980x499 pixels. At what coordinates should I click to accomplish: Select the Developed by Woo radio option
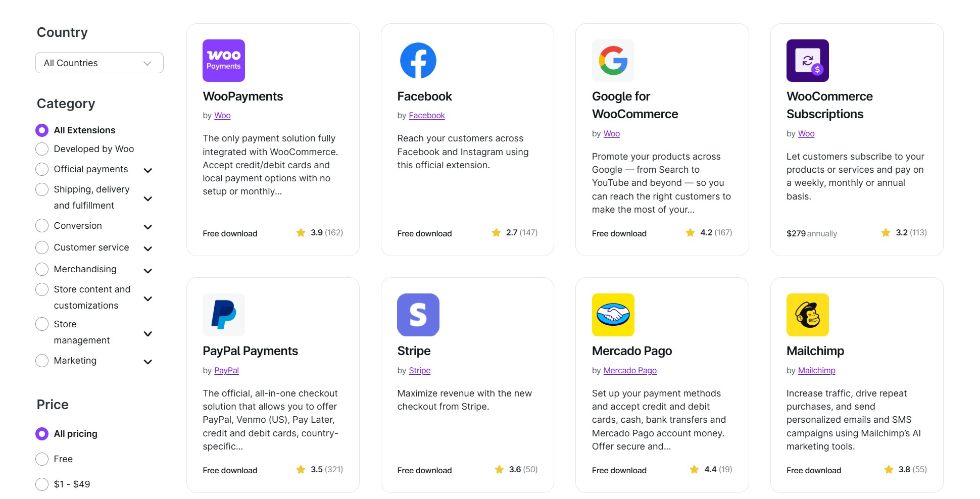[42, 149]
